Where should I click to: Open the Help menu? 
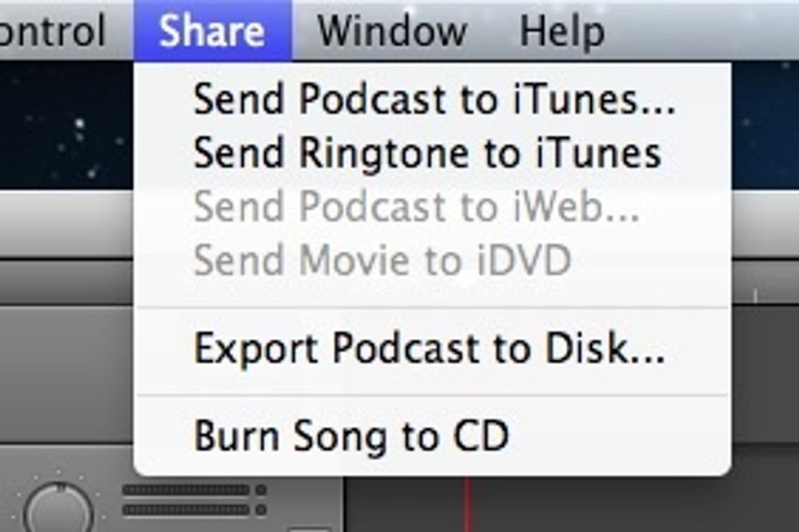coord(562,32)
